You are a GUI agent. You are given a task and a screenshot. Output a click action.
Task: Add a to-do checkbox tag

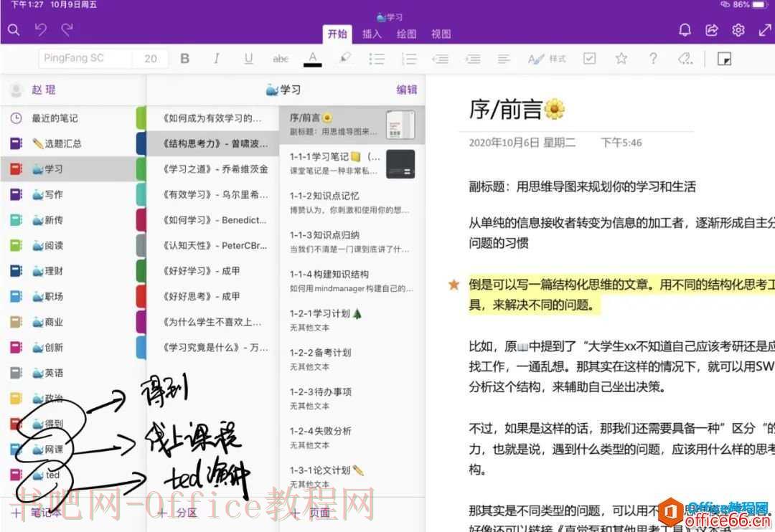(x=589, y=58)
